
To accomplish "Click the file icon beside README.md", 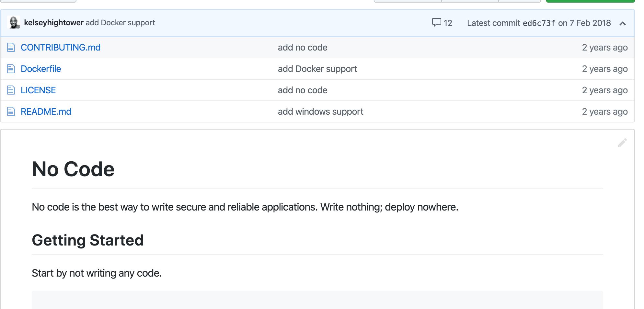I will coord(11,112).
